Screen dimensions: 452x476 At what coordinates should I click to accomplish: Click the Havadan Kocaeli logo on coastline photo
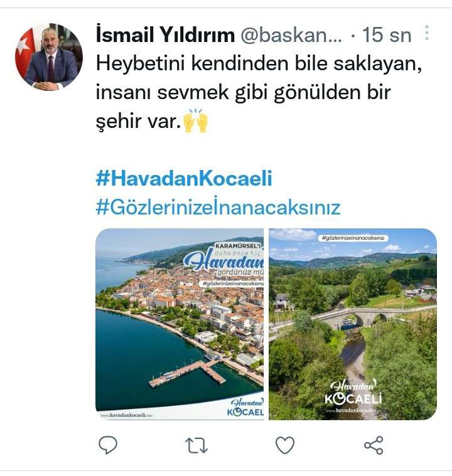click(245, 408)
